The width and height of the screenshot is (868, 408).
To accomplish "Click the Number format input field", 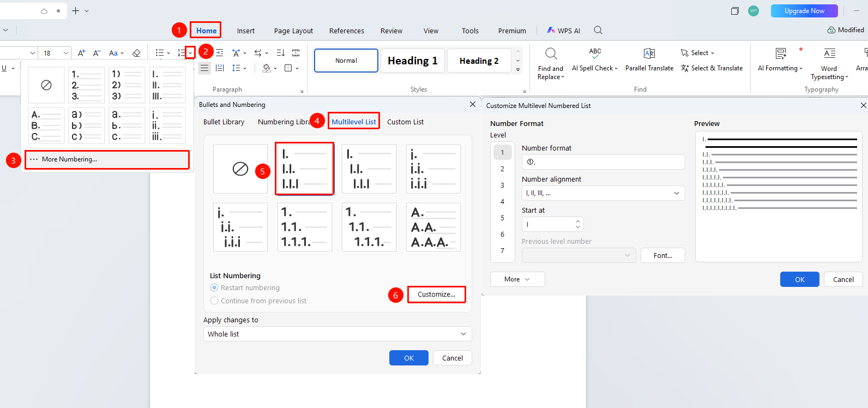I will [x=603, y=162].
